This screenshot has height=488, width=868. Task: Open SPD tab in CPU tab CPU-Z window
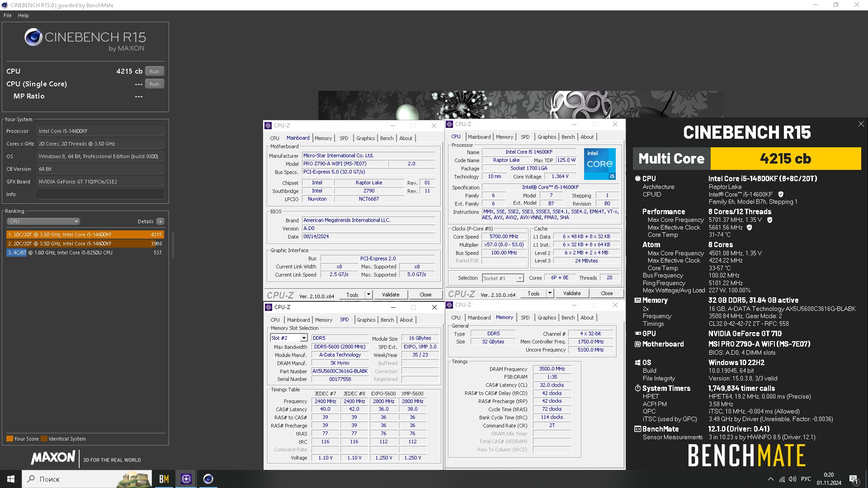coord(525,137)
